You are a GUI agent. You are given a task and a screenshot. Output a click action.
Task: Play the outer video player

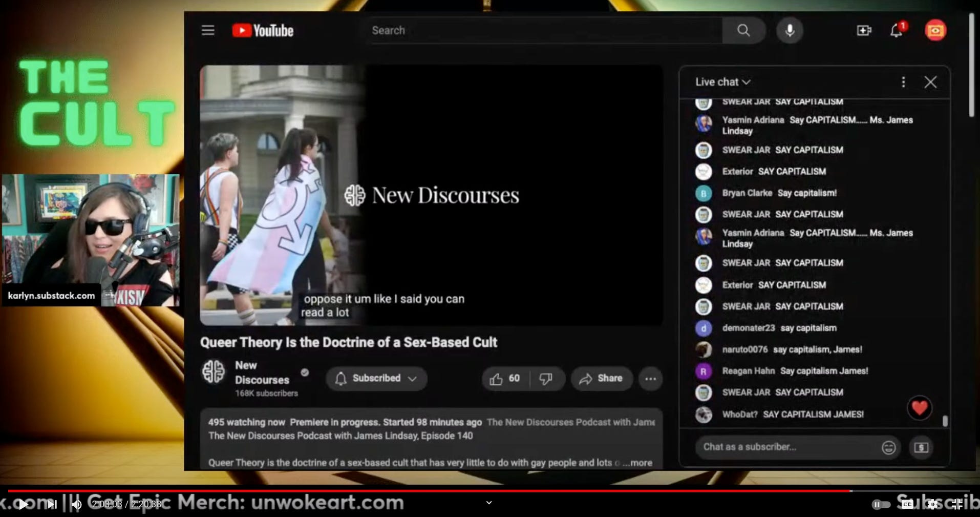[23, 504]
